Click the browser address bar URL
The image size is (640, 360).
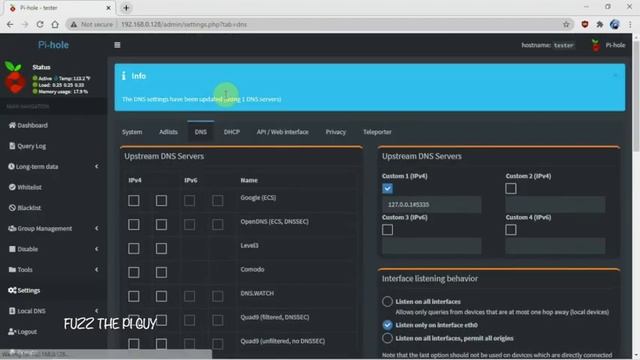[x=184, y=24]
